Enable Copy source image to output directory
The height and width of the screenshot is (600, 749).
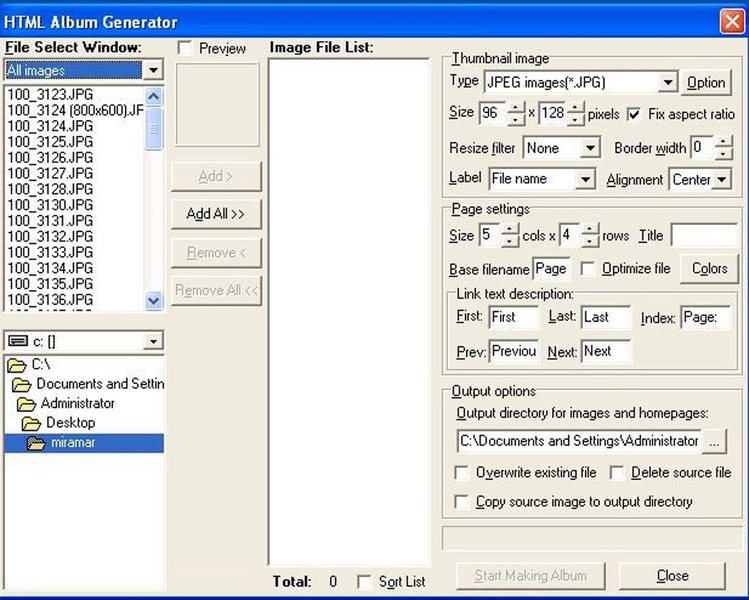tap(461, 502)
